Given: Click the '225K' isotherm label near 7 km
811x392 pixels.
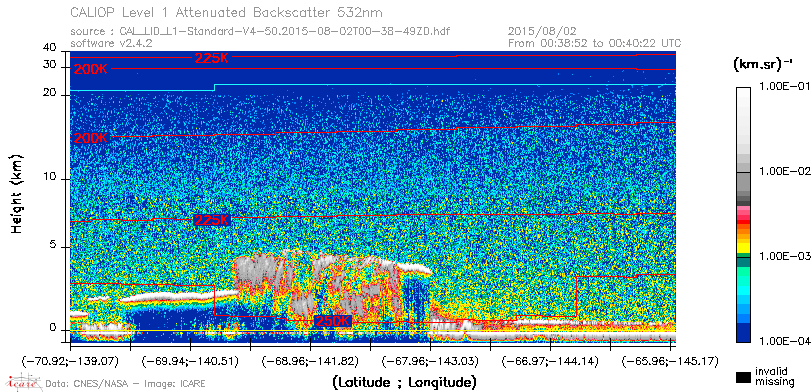Looking at the screenshot, I should pos(211,220).
